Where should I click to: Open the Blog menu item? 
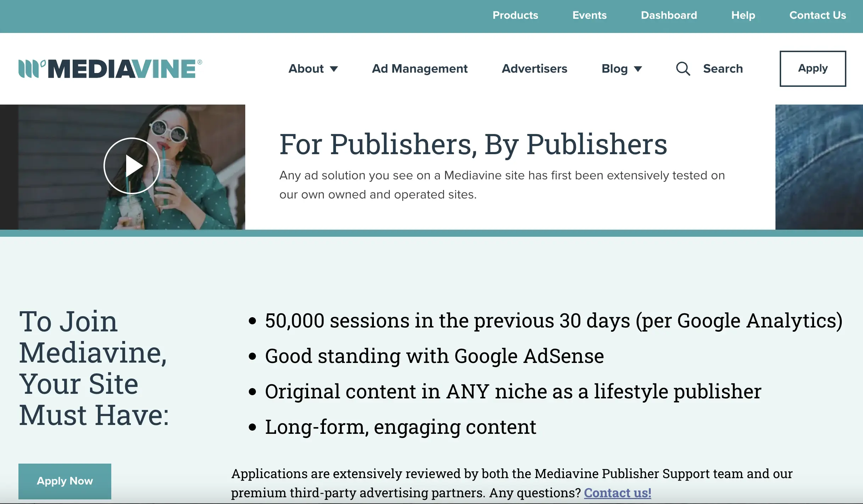[x=615, y=68]
